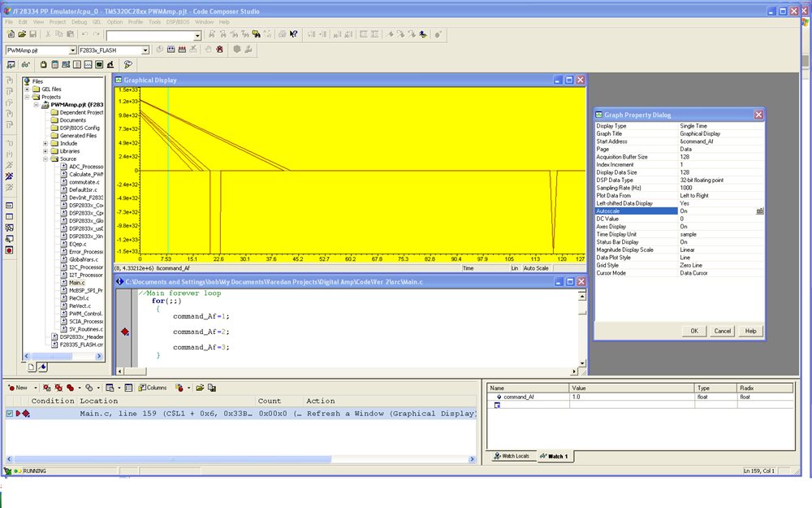
Task: Open the PWMAmp.pjt project dropdown
Action: pyautogui.click(x=74, y=50)
